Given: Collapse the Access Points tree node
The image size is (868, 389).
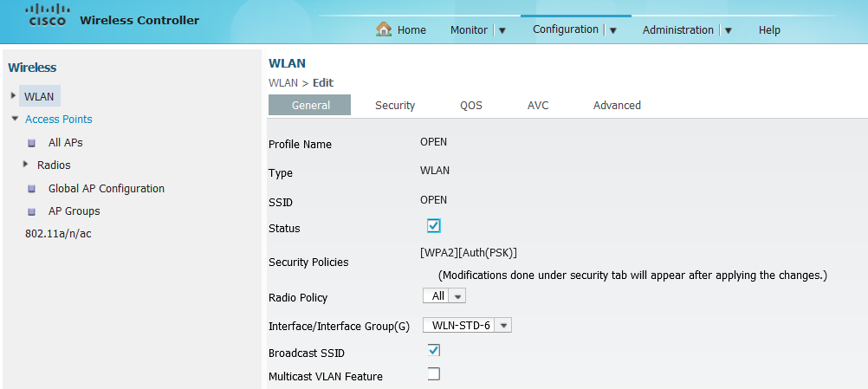Looking at the screenshot, I should click(x=15, y=119).
